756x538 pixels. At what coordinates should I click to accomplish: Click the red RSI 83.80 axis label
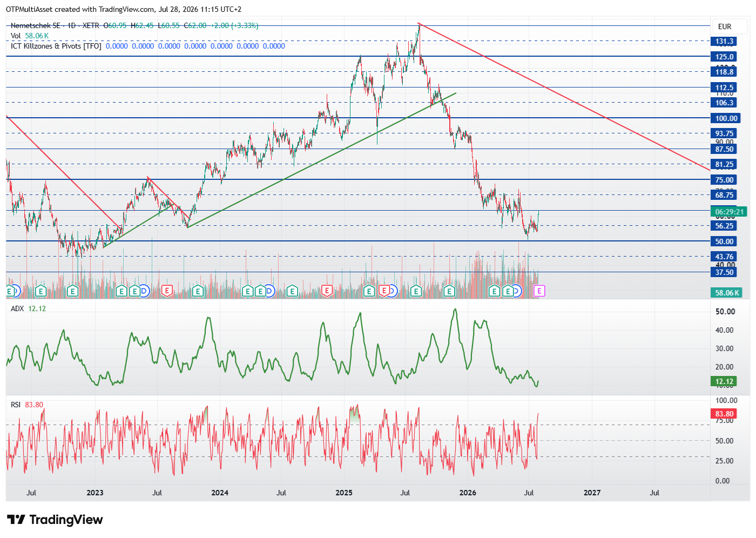coord(724,414)
